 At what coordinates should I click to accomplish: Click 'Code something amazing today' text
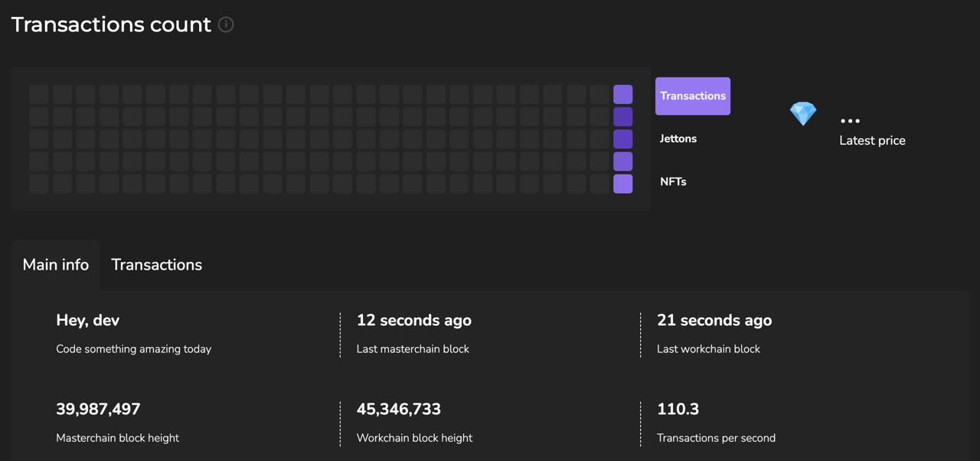(133, 348)
